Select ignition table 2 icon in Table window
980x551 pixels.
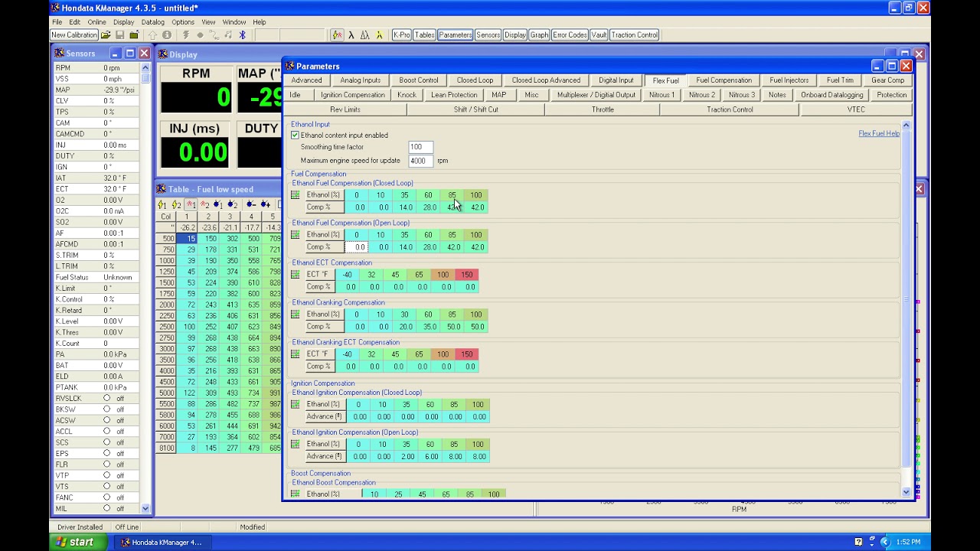[176, 204]
